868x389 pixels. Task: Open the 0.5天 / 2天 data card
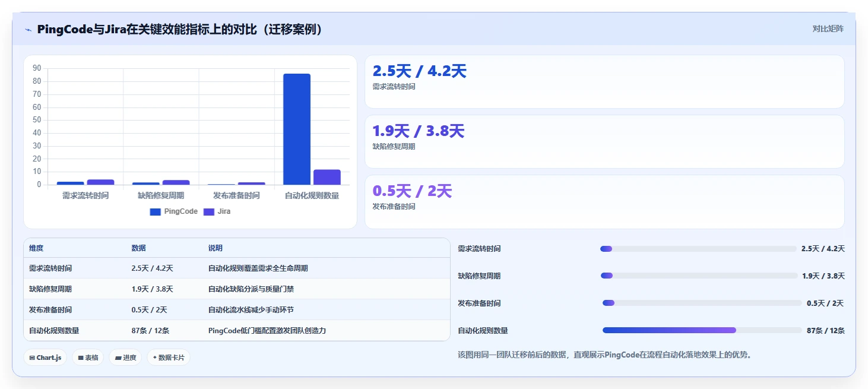pos(604,202)
